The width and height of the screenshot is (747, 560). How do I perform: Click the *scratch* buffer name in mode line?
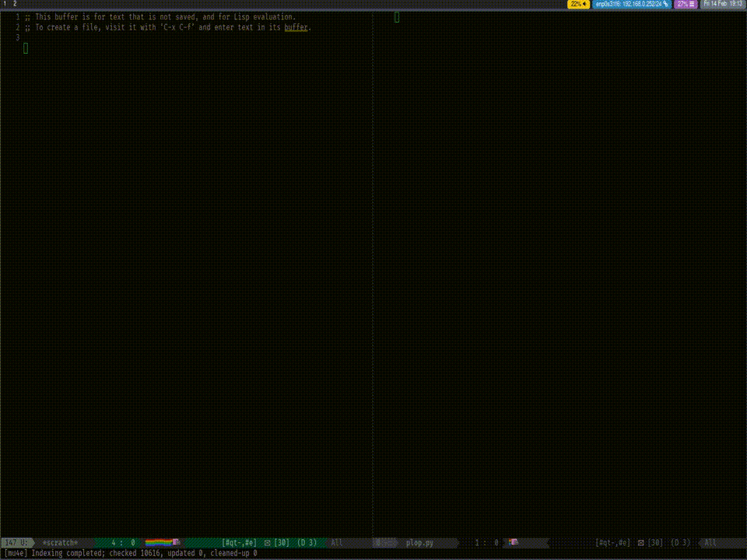point(60,543)
